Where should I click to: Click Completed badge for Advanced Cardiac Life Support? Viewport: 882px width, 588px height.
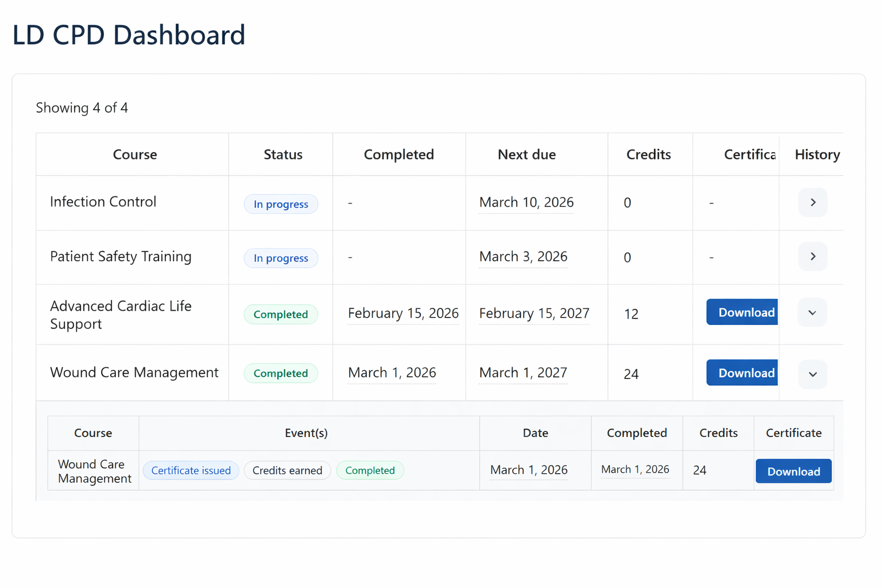pos(281,315)
